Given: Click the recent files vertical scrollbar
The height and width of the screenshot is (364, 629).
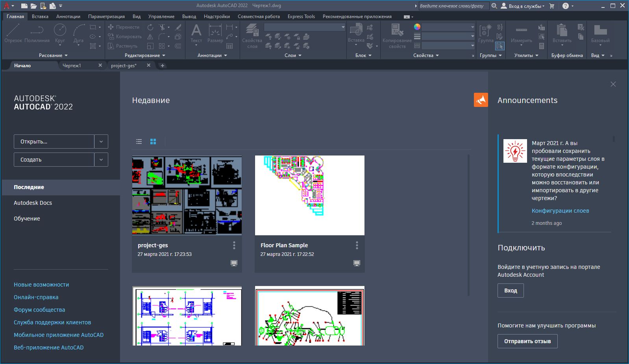Looking at the screenshot, I should point(468,225).
